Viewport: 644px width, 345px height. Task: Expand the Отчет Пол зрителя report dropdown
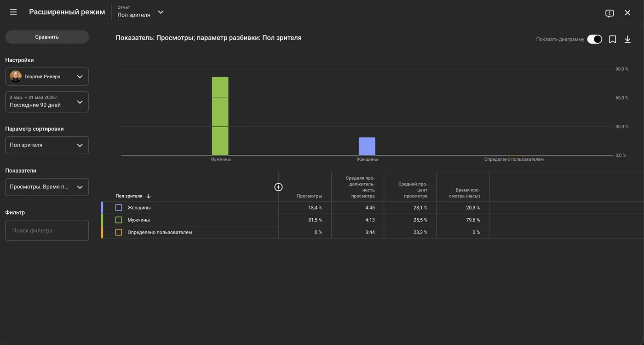tap(141, 12)
